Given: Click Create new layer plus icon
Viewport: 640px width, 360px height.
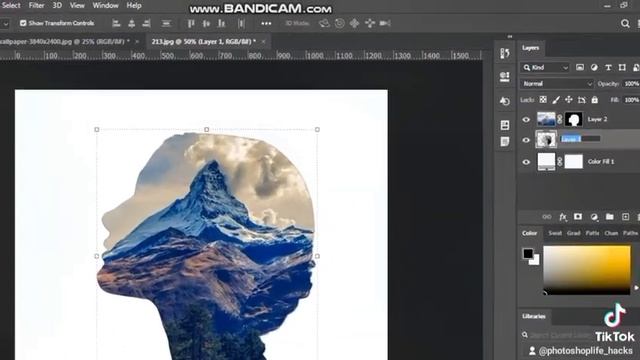Looking at the screenshot, I should (x=625, y=217).
